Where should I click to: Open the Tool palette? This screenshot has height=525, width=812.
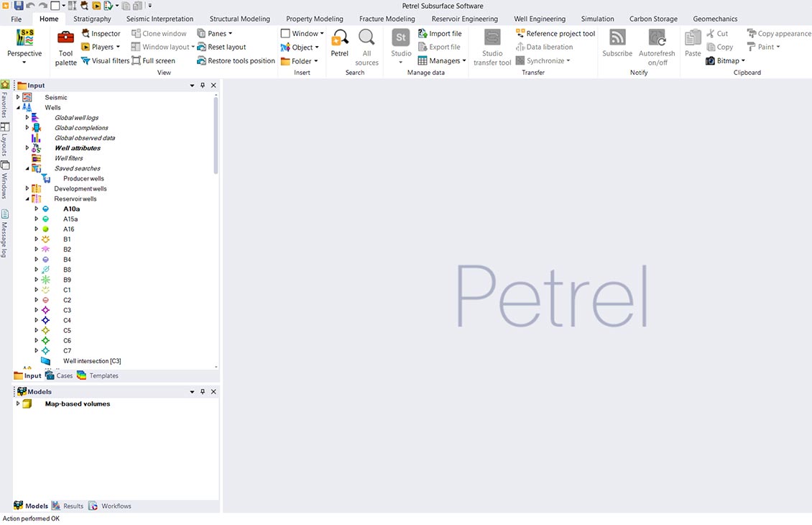click(x=65, y=47)
